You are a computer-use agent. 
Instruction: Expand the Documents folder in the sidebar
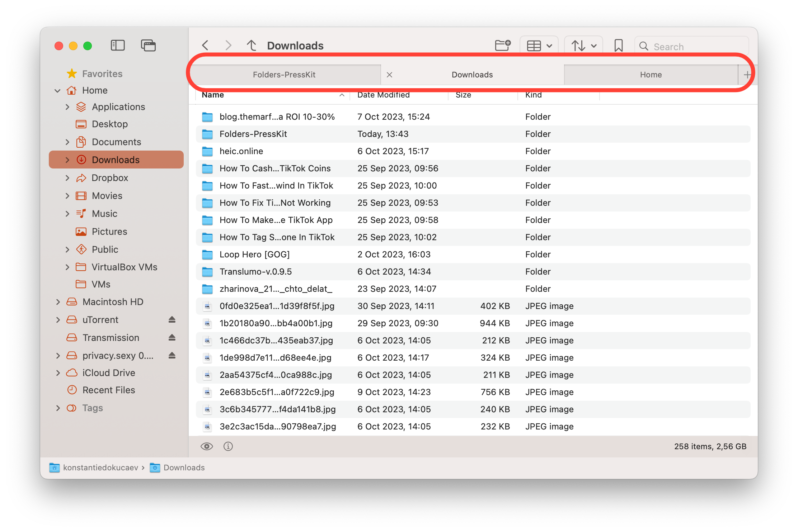point(67,142)
